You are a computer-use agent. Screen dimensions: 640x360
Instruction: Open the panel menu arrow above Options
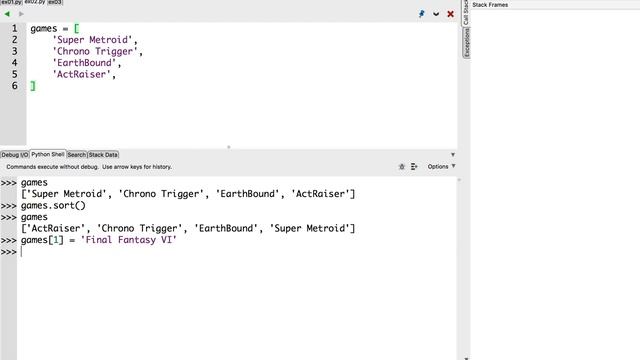point(453,155)
